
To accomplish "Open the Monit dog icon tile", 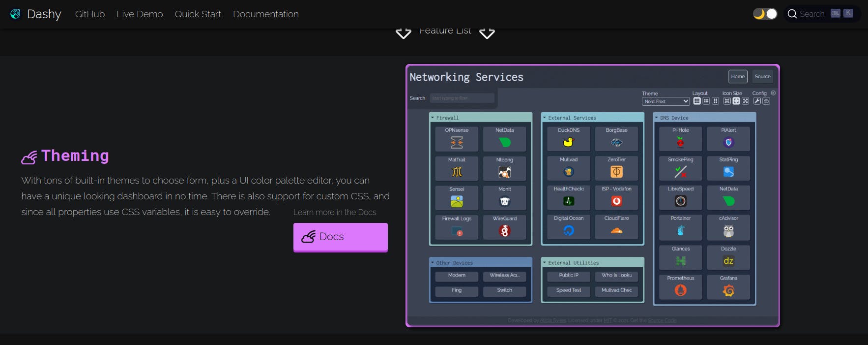I will pos(505,201).
